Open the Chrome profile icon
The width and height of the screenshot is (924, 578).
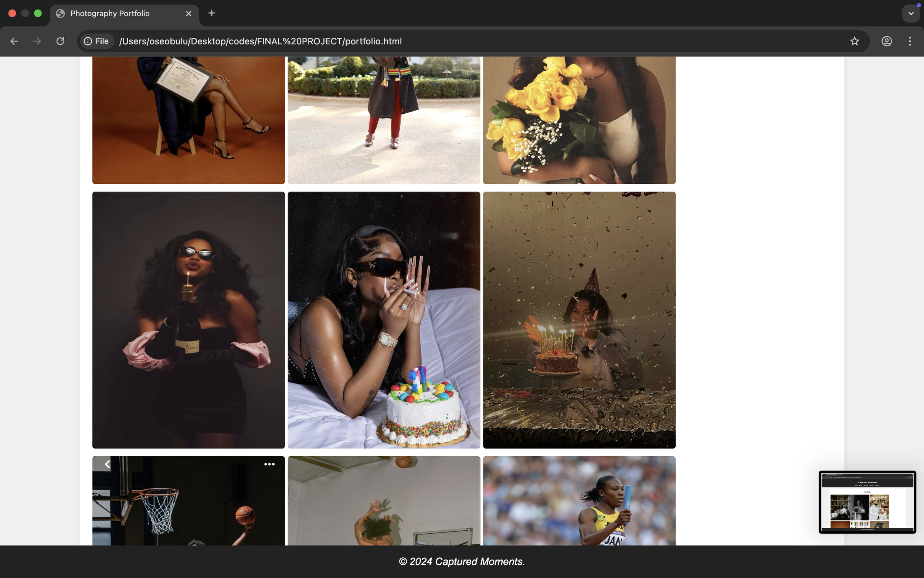pos(887,41)
